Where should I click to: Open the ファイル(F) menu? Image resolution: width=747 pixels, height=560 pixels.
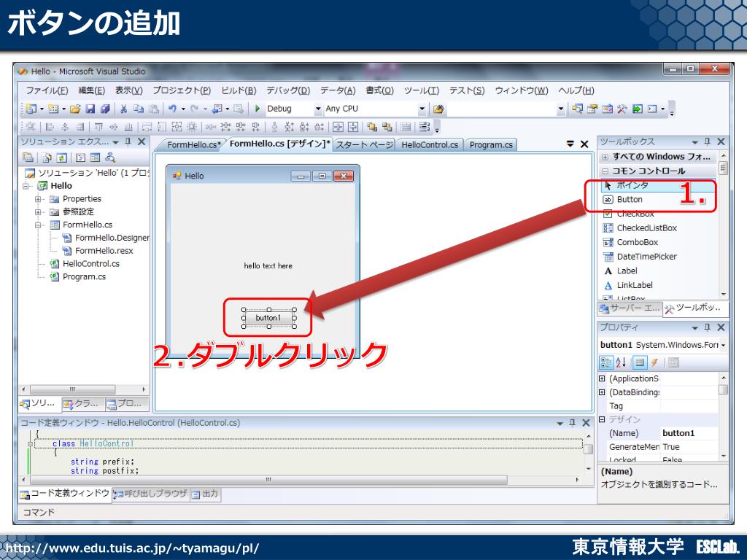[47, 90]
